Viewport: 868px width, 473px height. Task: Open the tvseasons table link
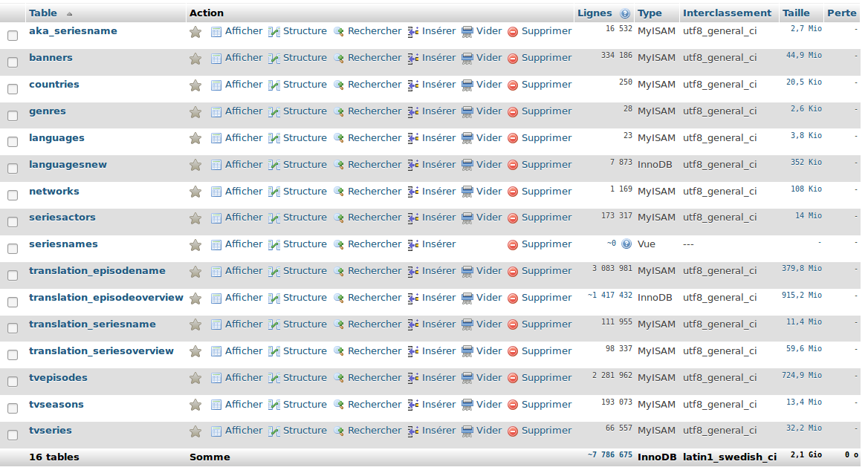(x=56, y=405)
